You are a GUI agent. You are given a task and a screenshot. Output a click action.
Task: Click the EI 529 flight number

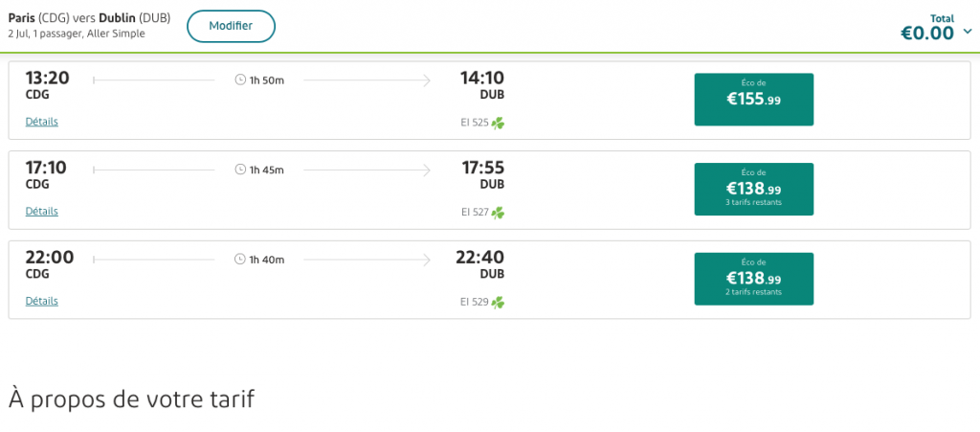[475, 303]
